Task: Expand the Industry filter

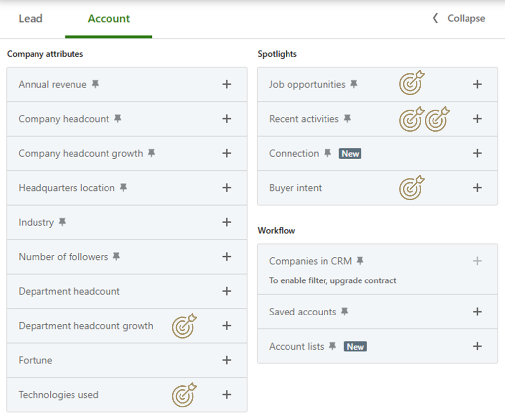Action: [227, 222]
